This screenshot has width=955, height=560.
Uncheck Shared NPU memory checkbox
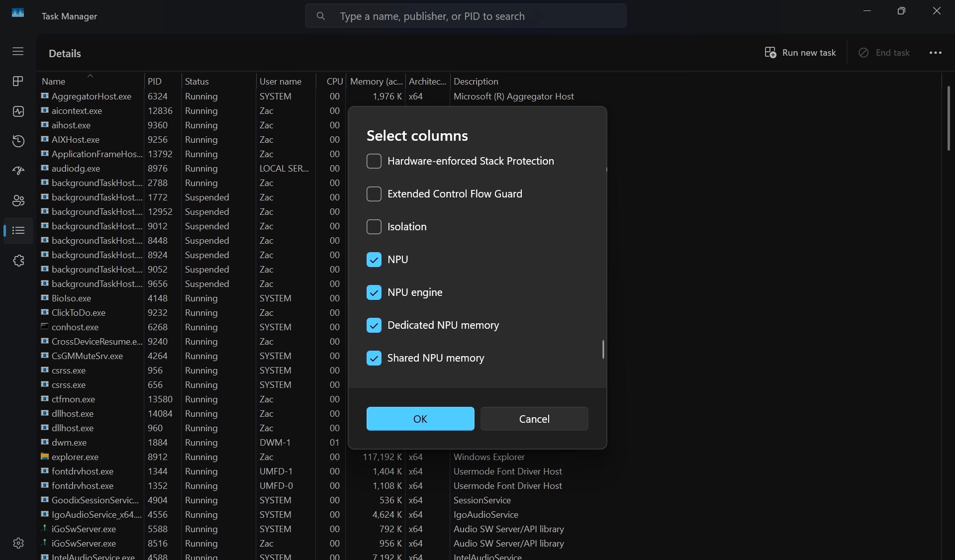(374, 358)
